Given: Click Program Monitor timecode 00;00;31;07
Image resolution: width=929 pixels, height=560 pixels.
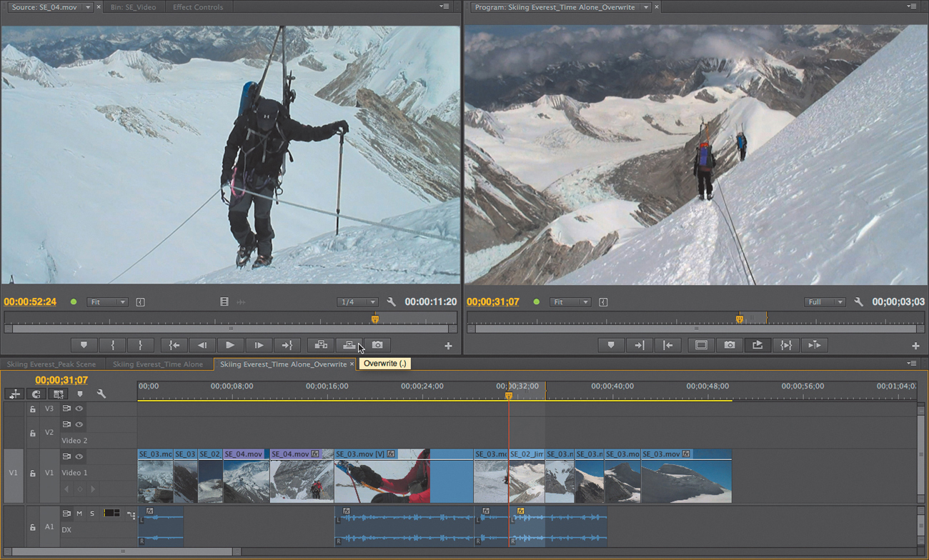Looking at the screenshot, I should coord(493,302).
